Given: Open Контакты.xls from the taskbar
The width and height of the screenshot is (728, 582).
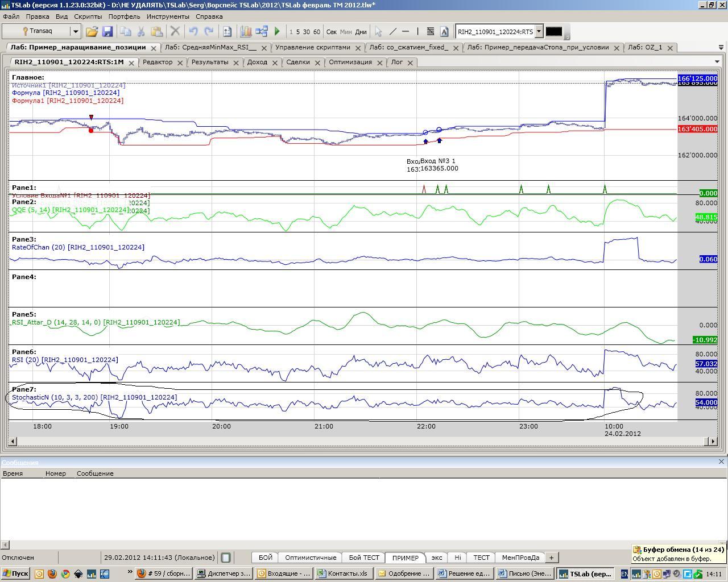Looking at the screenshot, I should [x=343, y=573].
